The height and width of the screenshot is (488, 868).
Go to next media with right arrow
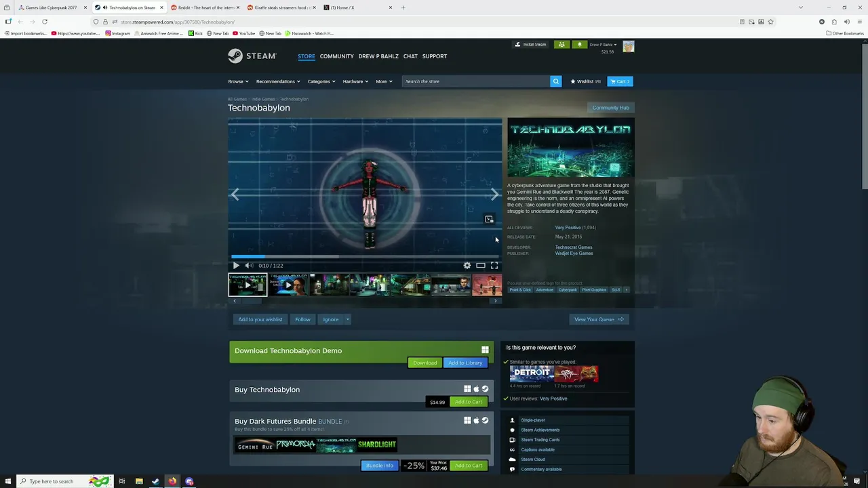(x=495, y=195)
